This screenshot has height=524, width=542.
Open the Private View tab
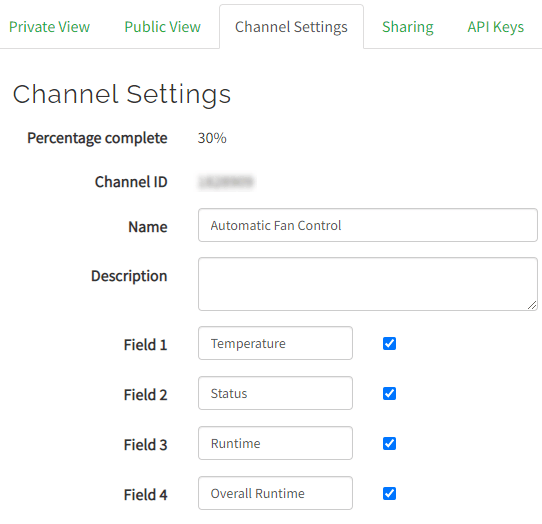coord(49,27)
